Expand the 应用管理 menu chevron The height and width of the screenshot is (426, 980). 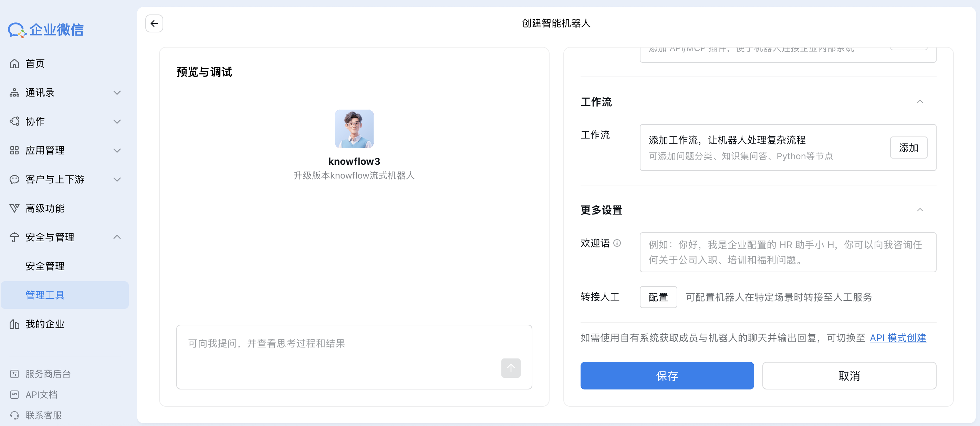coord(117,150)
